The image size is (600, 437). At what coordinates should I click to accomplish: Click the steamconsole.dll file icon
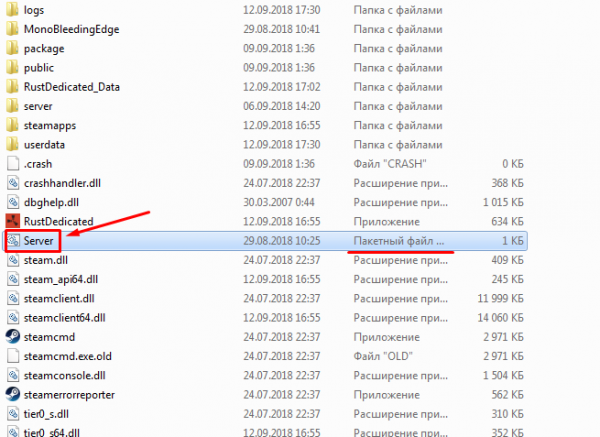(13, 375)
